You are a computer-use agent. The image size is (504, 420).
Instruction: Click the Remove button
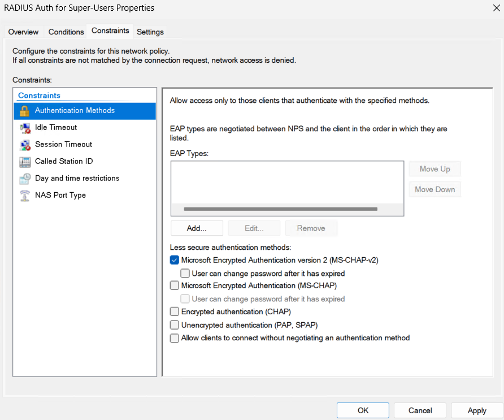311,228
